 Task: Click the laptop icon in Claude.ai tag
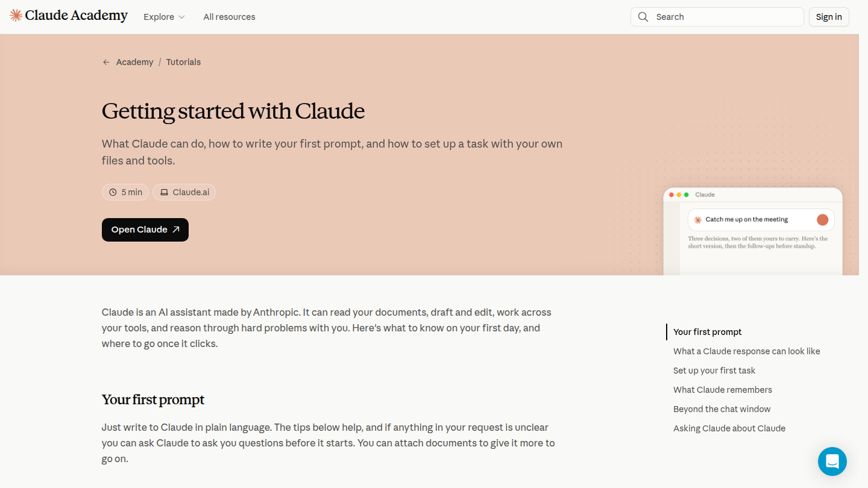[164, 192]
